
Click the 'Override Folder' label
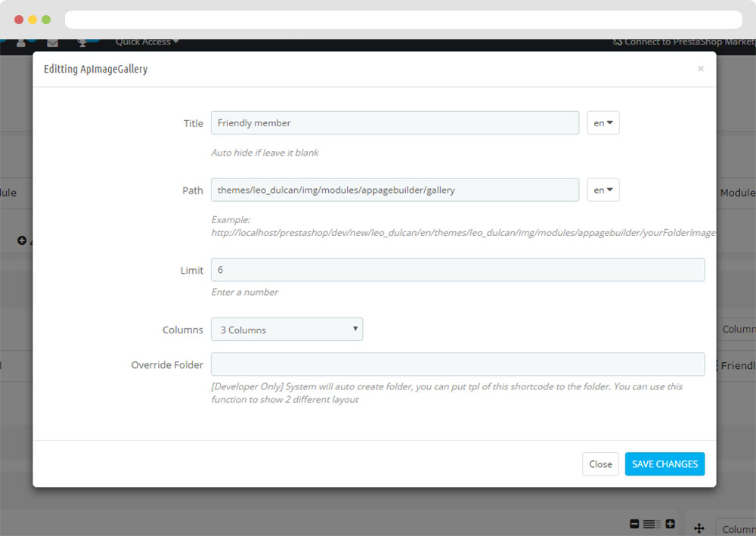167,365
